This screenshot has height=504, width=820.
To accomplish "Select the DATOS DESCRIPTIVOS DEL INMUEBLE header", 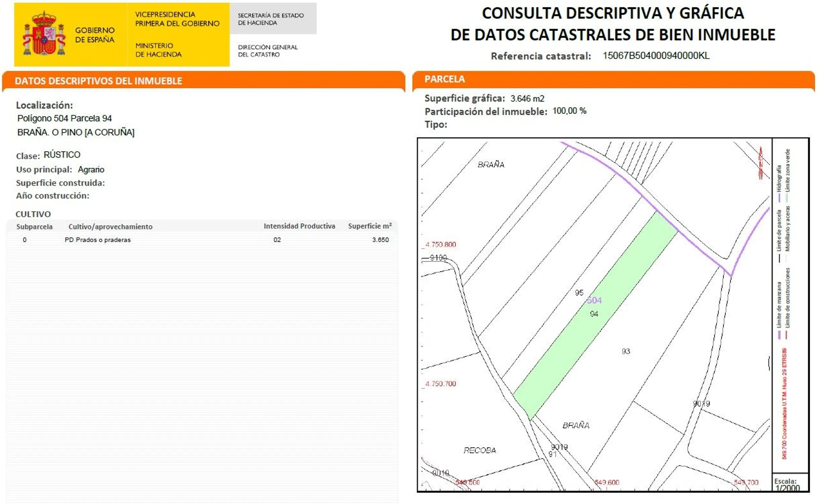I will [x=98, y=81].
